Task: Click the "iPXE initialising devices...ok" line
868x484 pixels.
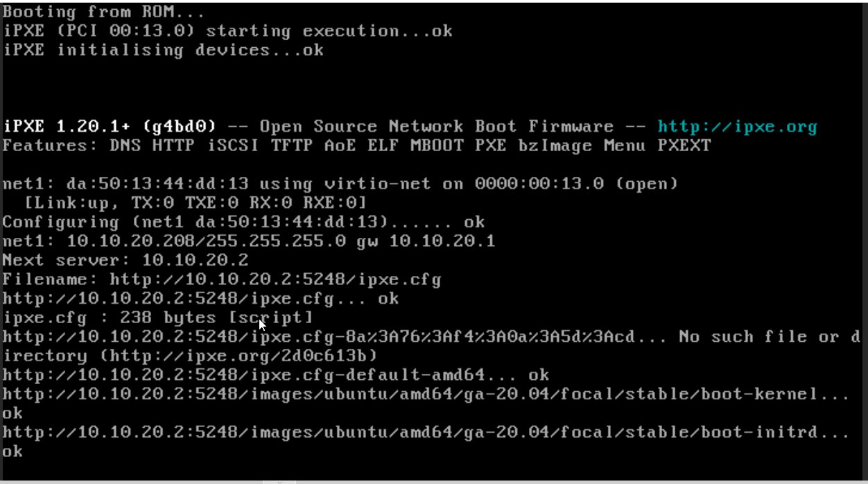Action: (x=164, y=50)
